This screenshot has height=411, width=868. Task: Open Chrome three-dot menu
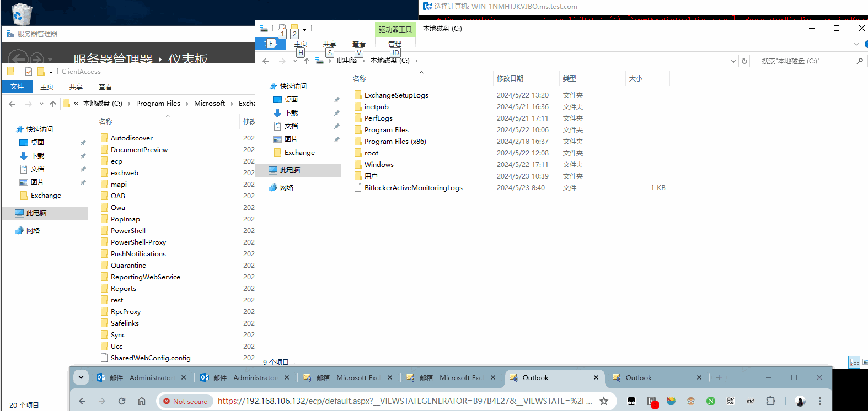tap(820, 401)
